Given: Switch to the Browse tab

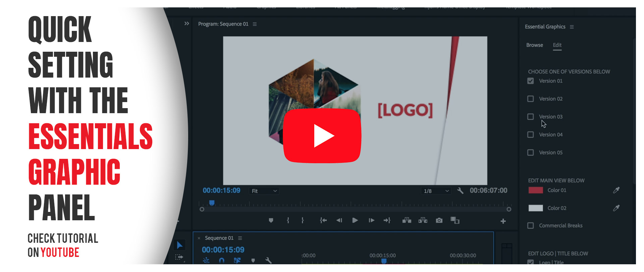Looking at the screenshot, I should pos(534,45).
